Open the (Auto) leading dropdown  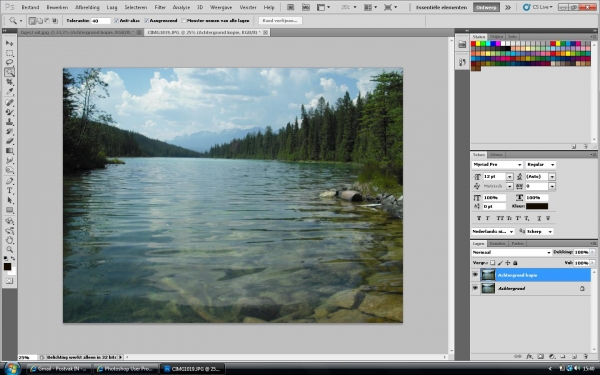coord(552,176)
